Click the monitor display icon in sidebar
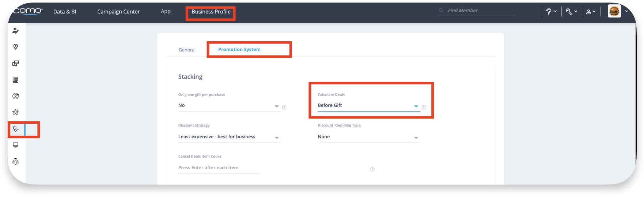The image size is (644, 197). point(16,145)
